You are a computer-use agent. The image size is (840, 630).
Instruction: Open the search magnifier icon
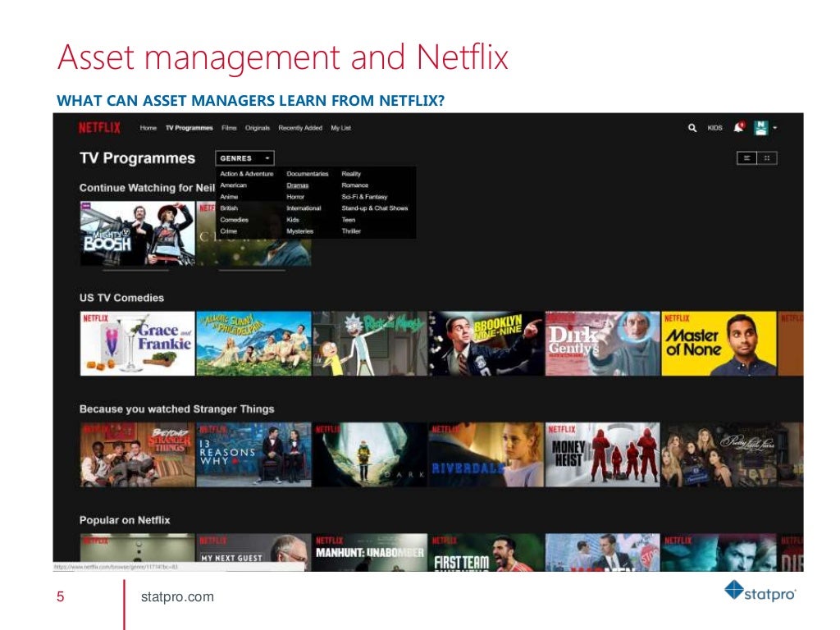[x=692, y=128]
